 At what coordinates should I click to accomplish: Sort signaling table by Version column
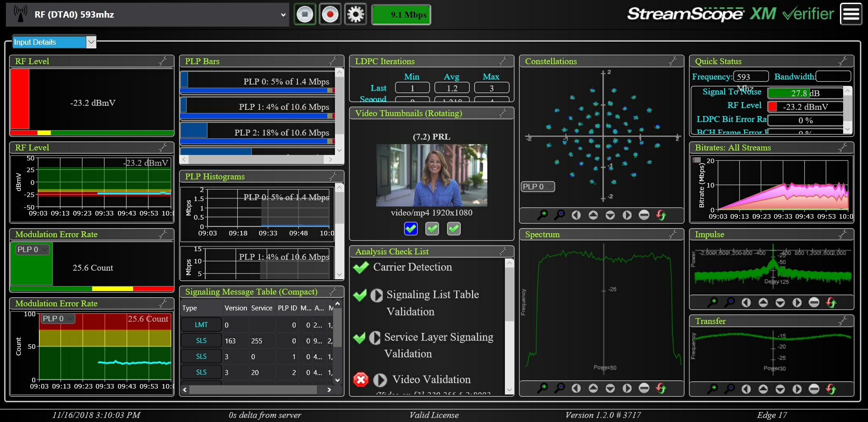tap(236, 308)
